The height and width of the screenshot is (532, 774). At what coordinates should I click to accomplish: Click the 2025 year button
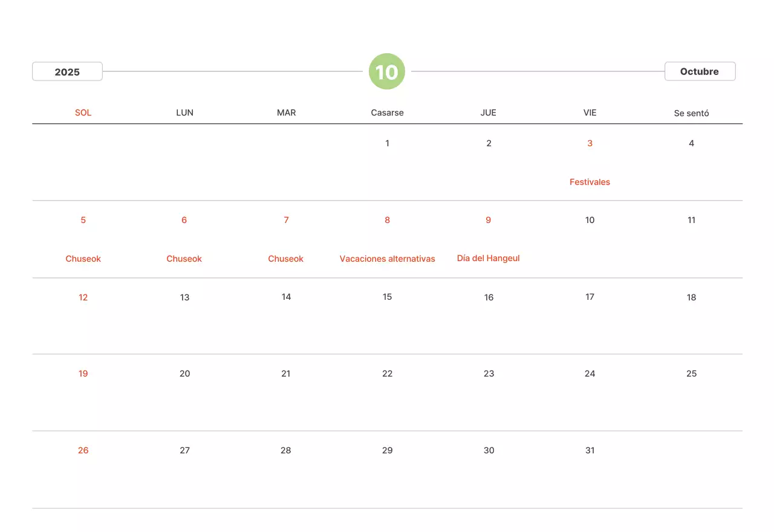67,71
